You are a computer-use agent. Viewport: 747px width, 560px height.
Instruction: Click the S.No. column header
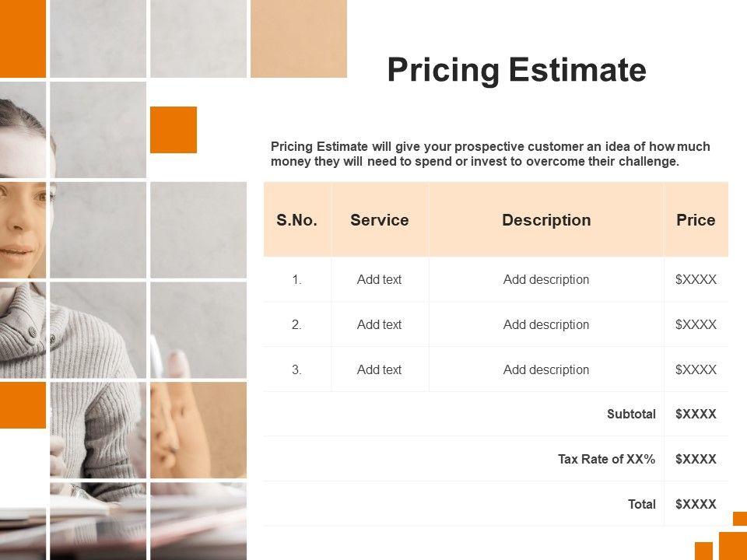coord(296,220)
